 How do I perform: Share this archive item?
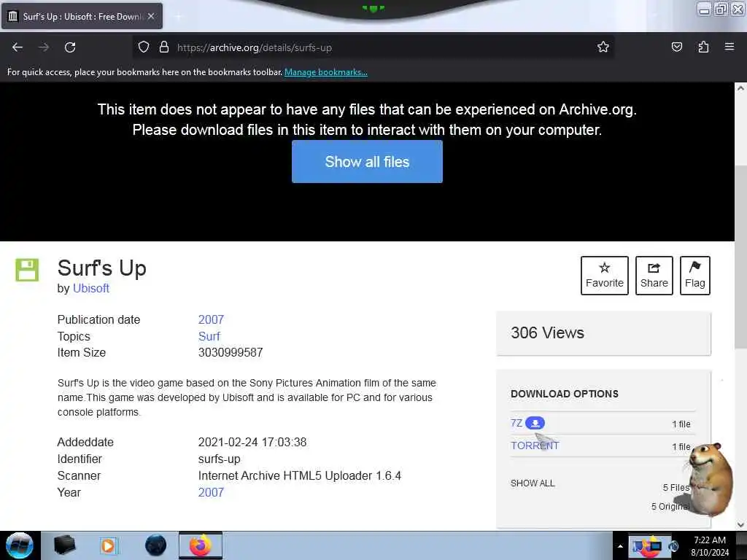pos(654,276)
